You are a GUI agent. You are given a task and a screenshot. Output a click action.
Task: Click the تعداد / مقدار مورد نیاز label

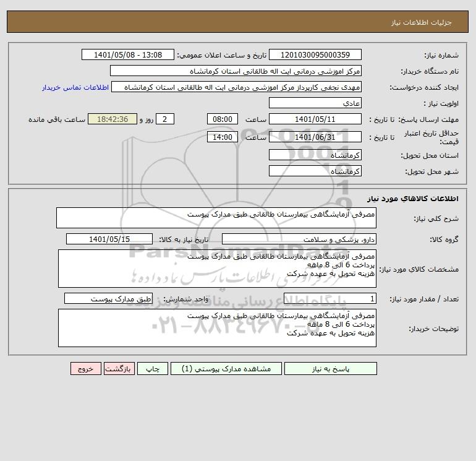point(424,299)
